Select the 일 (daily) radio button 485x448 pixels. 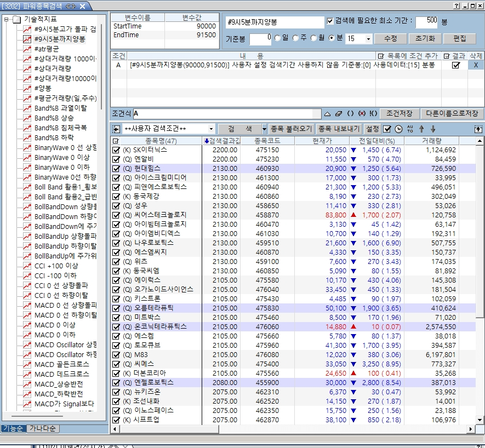pos(277,38)
